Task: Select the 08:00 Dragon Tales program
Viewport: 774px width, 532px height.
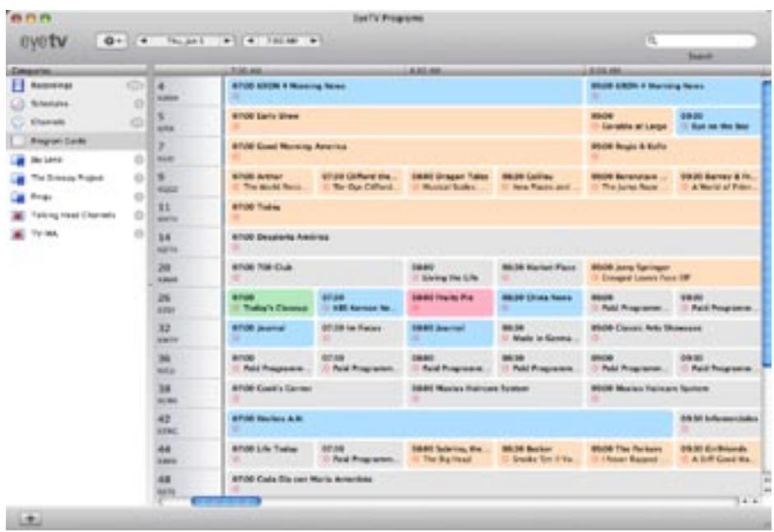Action: point(450,182)
